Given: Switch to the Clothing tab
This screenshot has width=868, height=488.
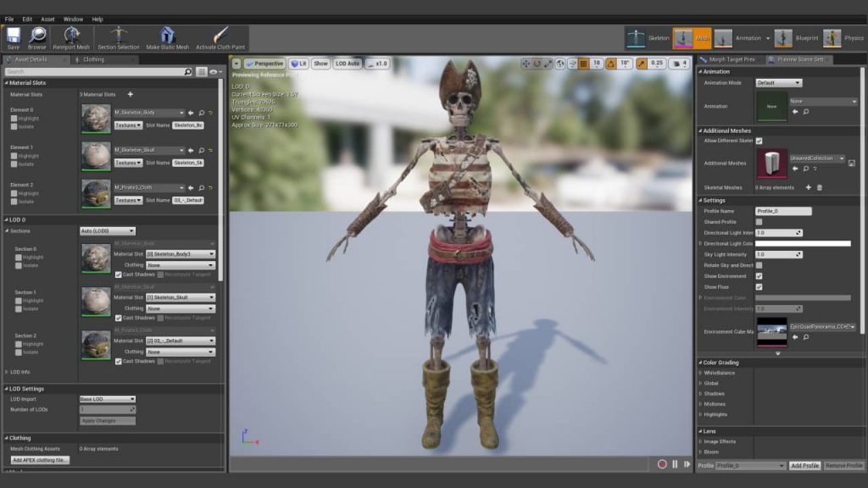Looking at the screenshot, I should [93, 60].
